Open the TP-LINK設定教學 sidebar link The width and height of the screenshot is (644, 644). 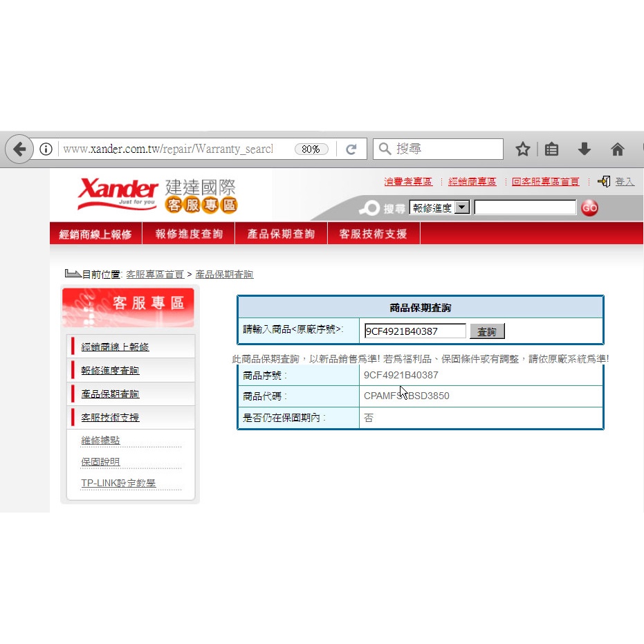(x=118, y=483)
